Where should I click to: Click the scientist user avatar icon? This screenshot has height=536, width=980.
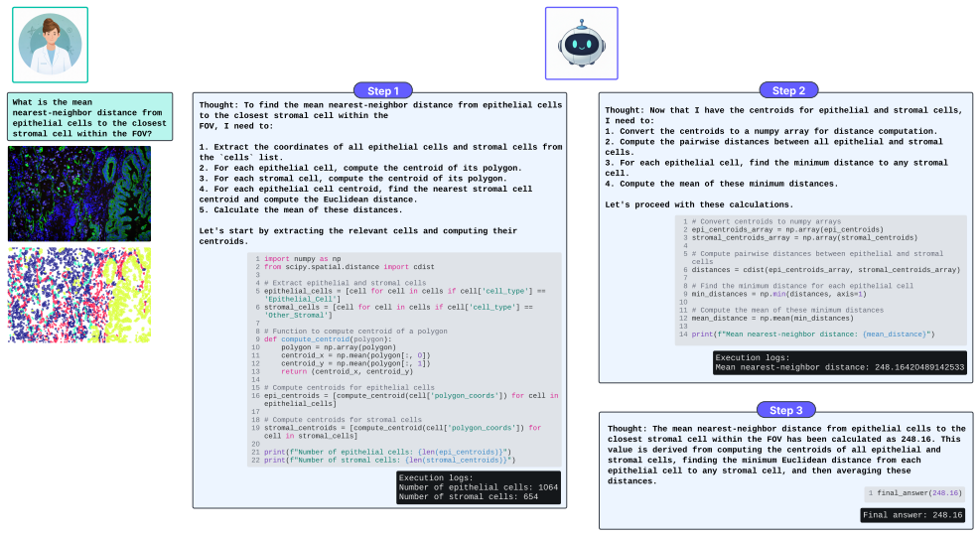[x=50, y=45]
